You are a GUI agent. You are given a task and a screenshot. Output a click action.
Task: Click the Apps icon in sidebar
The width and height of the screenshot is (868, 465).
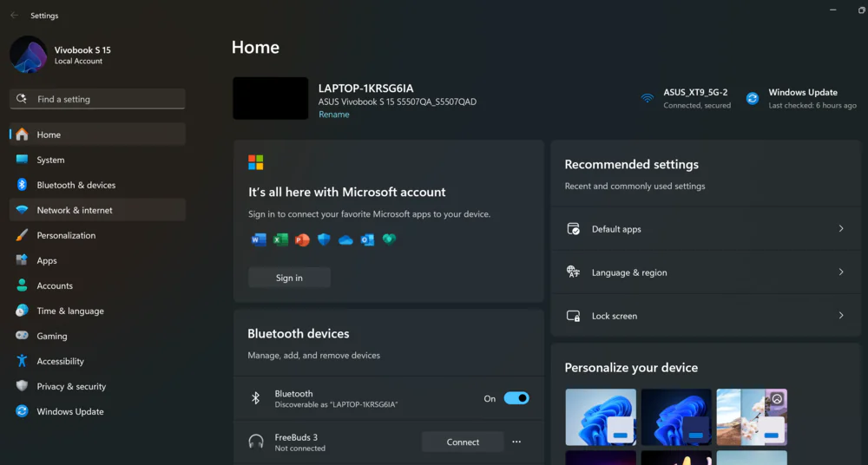[x=23, y=260]
